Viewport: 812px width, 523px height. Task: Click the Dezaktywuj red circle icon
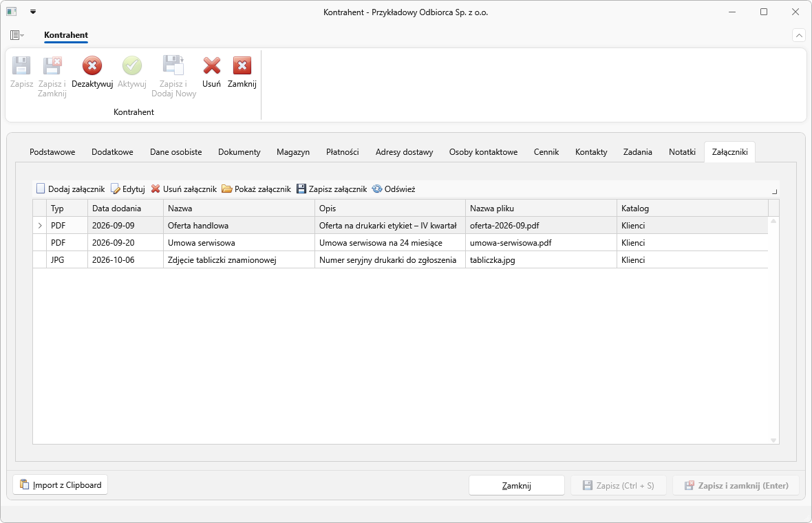click(x=92, y=66)
